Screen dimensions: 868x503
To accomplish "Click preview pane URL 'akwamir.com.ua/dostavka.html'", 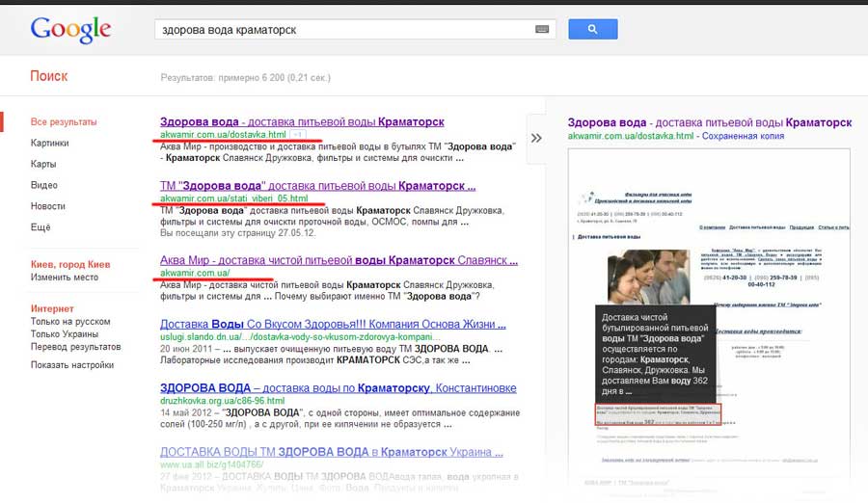I will coord(631,136).
